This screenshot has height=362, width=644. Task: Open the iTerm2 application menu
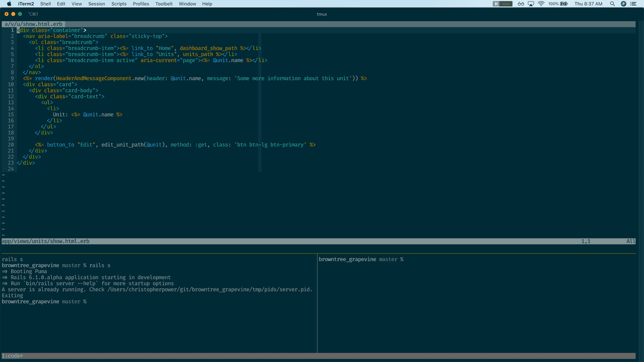click(x=26, y=4)
